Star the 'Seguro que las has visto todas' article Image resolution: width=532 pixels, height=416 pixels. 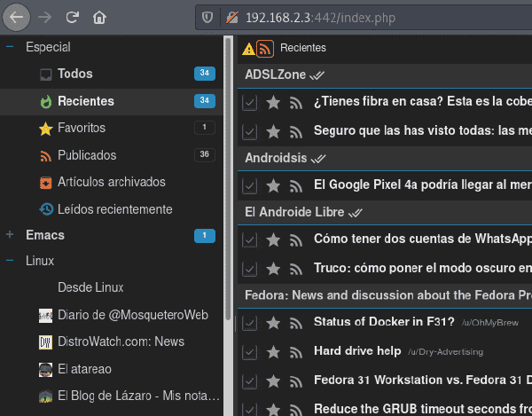coord(273,131)
